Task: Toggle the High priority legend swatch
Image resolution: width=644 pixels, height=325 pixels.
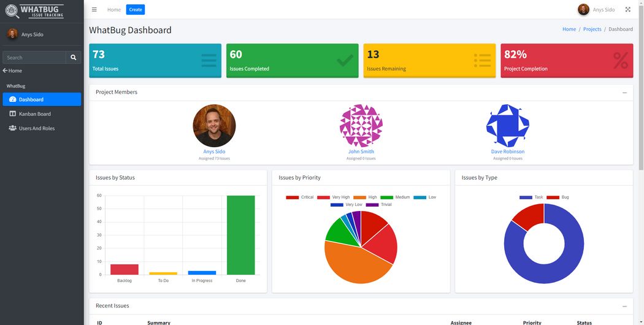Action: (x=359, y=197)
